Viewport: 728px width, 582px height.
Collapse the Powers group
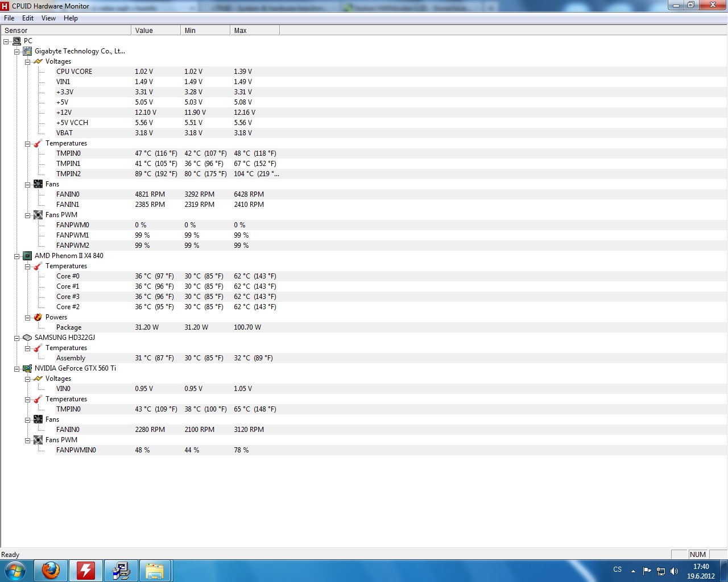click(x=27, y=318)
